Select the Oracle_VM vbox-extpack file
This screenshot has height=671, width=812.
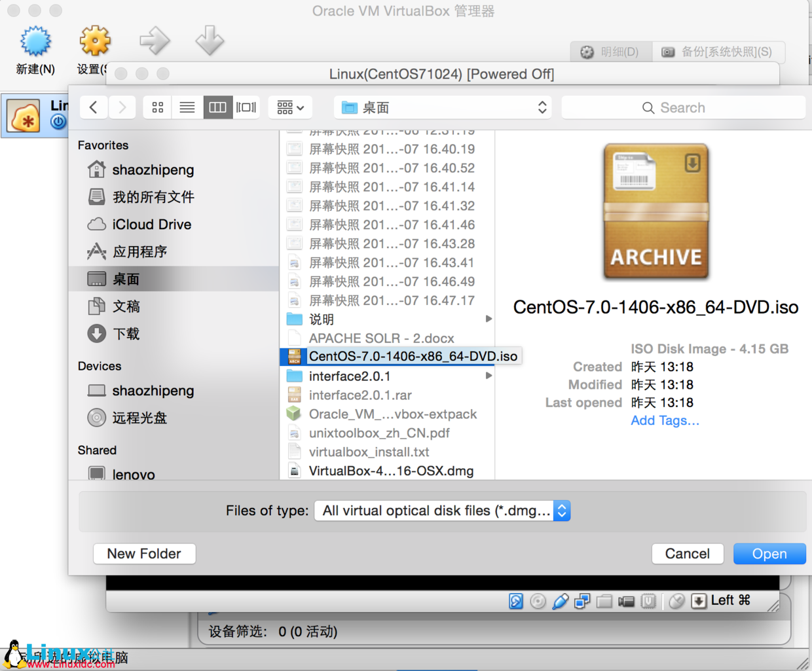click(387, 414)
